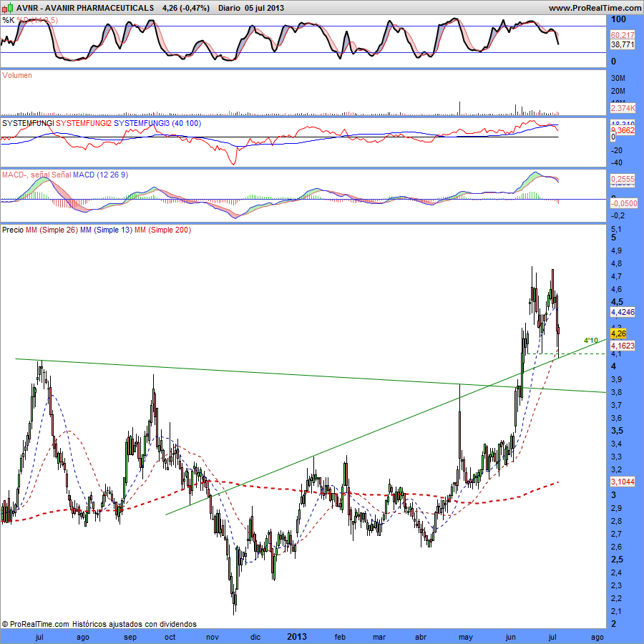Open the Diario timeframe label
This screenshot has width=644, height=644.
pyautogui.click(x=229, y=8)
